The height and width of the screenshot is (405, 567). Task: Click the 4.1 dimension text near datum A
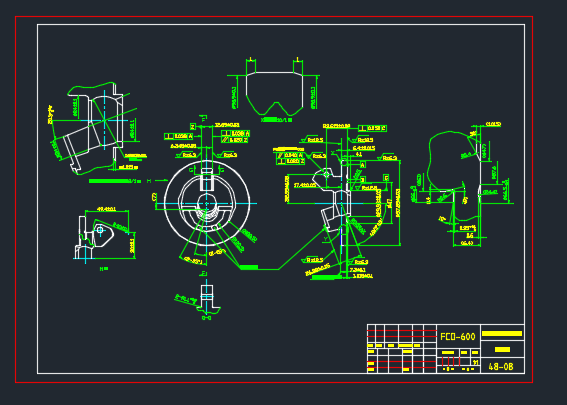[x=358, y=154]
